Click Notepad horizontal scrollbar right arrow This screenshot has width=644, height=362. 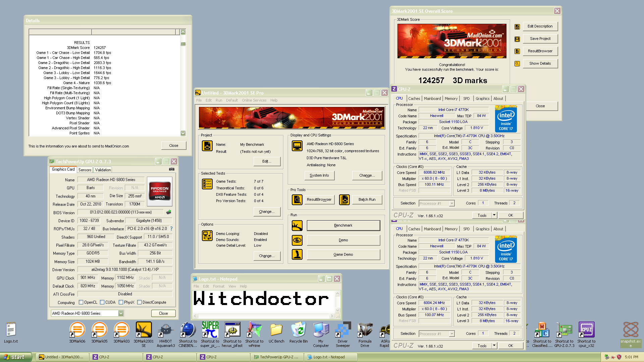tap(332, 316)
